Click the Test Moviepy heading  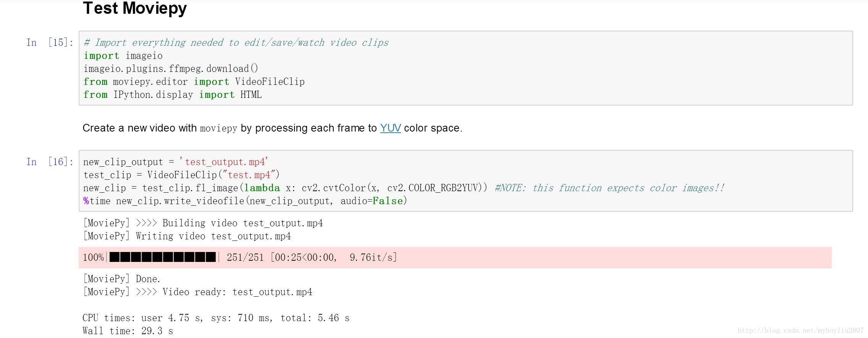(135, 8)
